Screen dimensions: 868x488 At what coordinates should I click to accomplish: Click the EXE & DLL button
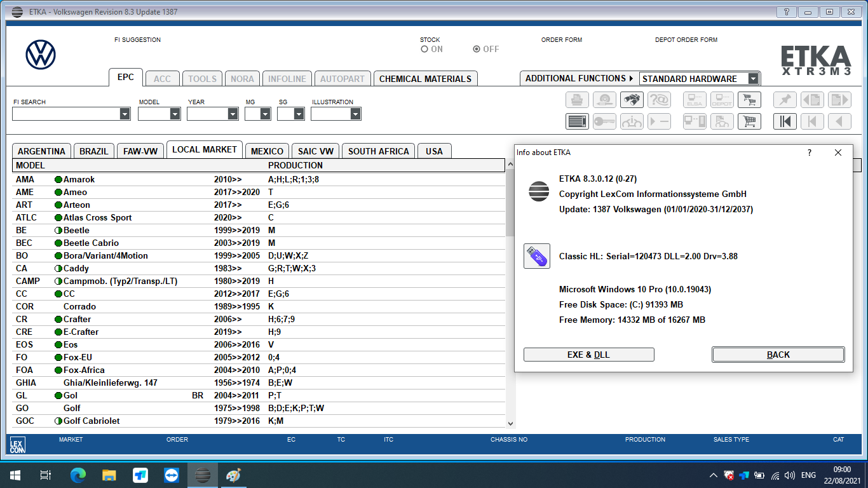pos(588,355)
